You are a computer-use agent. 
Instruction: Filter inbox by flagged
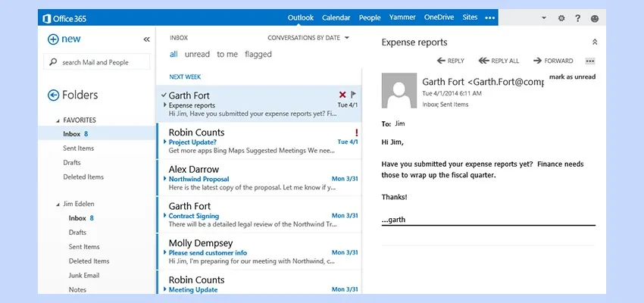tap(258, 55)
